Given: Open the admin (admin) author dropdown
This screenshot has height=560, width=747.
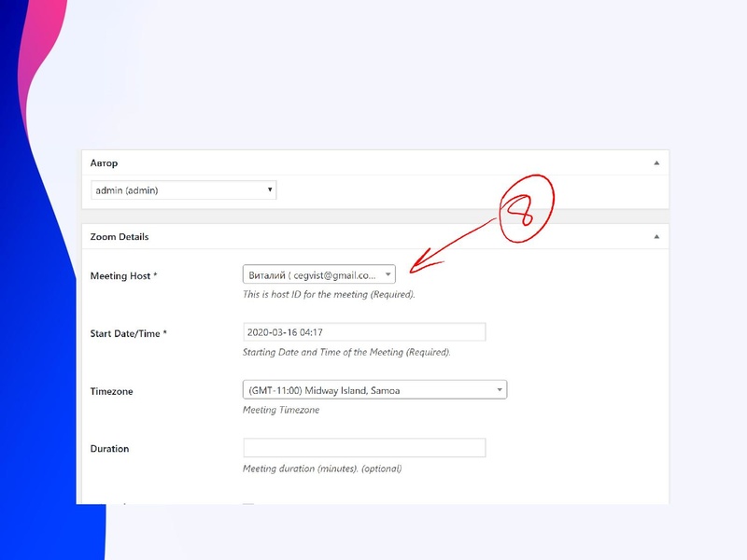Looking at the screenshot, I should click(x=184, y=190).
